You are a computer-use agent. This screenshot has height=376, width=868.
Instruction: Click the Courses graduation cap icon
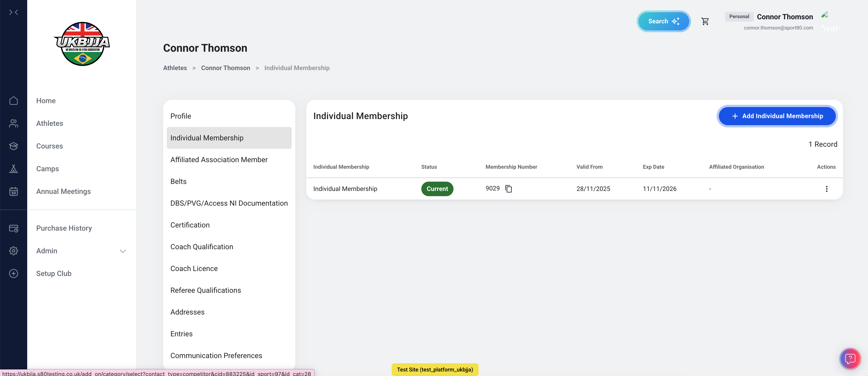pyautogui.click(x=13, y=146)
